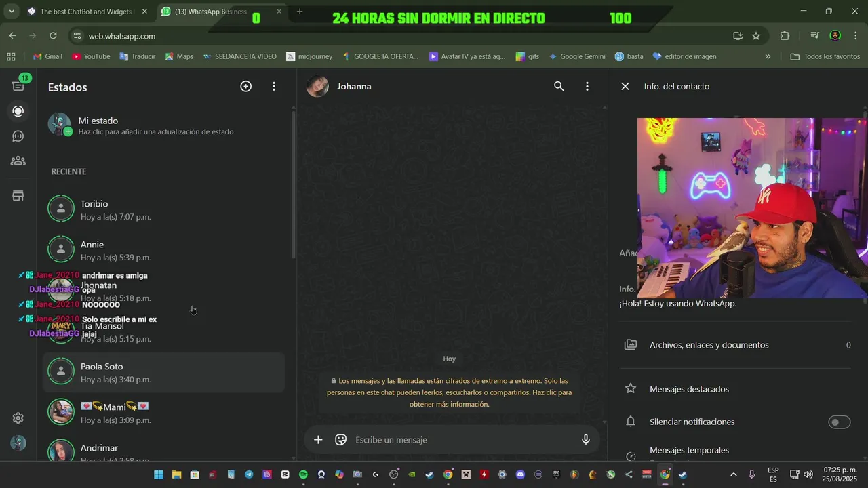
Task: Open Maps bookmark
Action: coord(179,56)
